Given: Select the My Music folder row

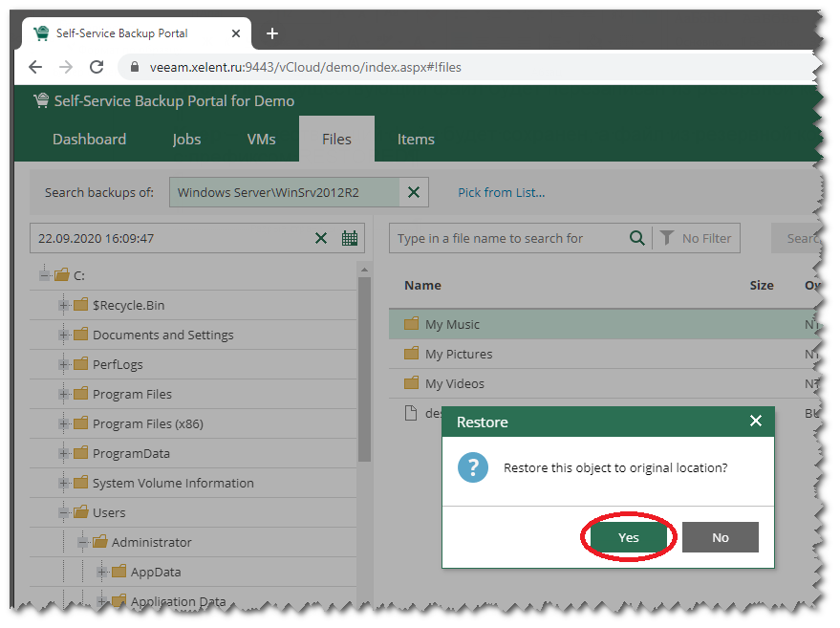Looking at the screenshot, I should point(603,324).
